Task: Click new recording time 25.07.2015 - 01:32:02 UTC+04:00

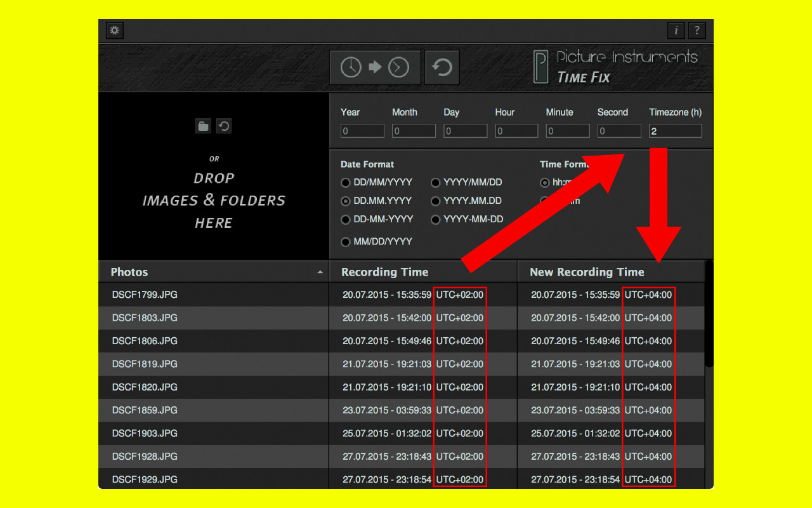Action: coord(601,434)
